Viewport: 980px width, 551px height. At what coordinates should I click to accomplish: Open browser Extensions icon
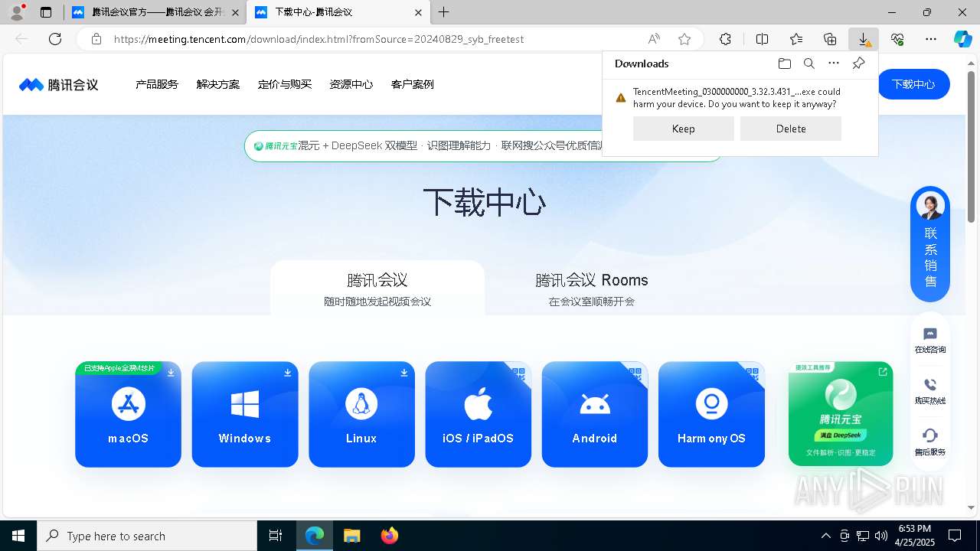click(725, 39)
